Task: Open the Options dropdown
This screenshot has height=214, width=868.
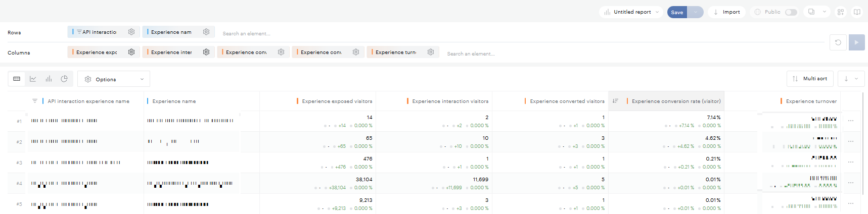Action: coord(114,79)
